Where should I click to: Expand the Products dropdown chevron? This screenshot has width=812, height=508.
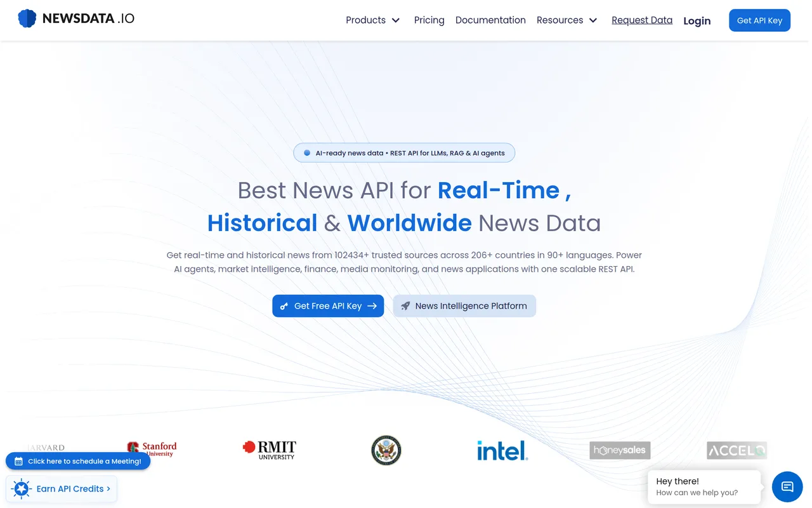(396, 20)
